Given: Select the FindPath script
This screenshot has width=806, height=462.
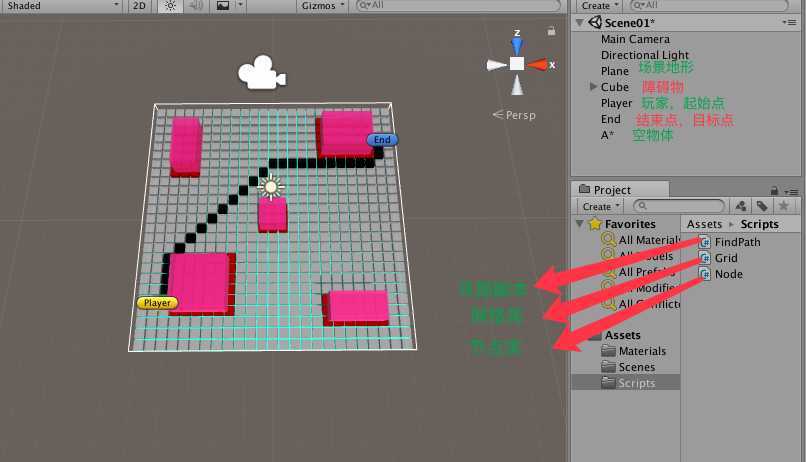Looking at the screenshot, I should coord(737,242).
